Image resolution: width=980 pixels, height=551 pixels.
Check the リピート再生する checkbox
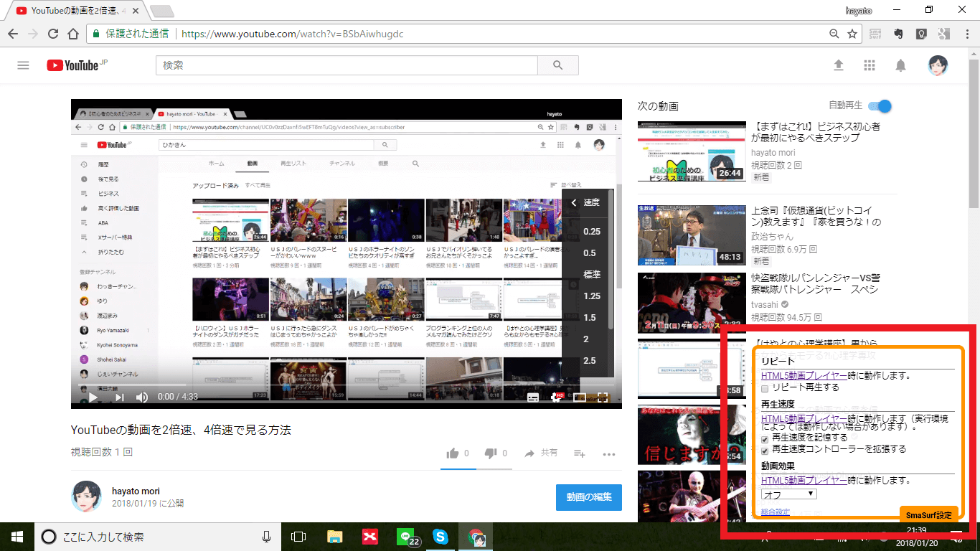pos(765,388)
